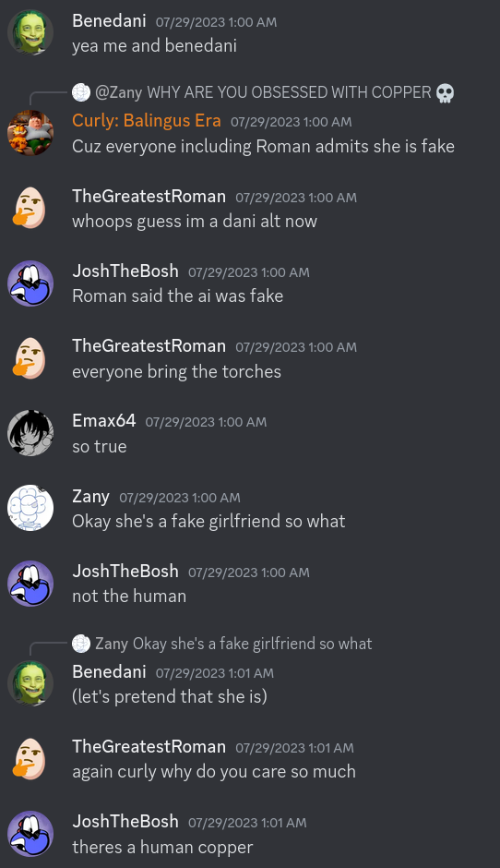This screenshot has width=500, height=868.
Task: Click Zany's white sketch avatar
Action: click(x=30, y=508)
